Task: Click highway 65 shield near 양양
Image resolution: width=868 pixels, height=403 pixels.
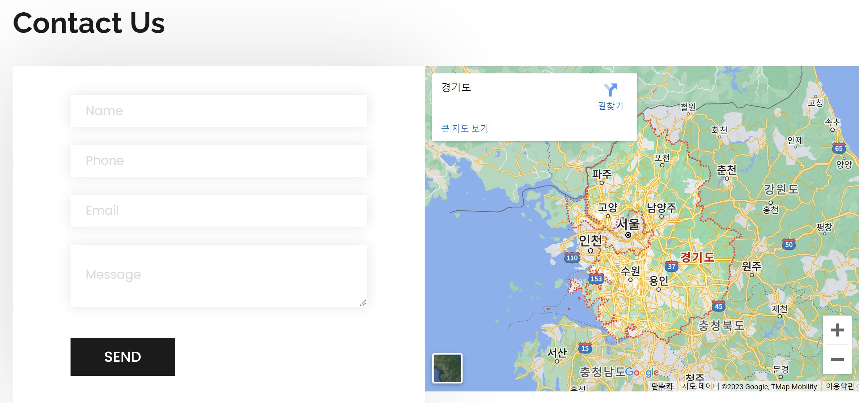Action: [839, 148]
